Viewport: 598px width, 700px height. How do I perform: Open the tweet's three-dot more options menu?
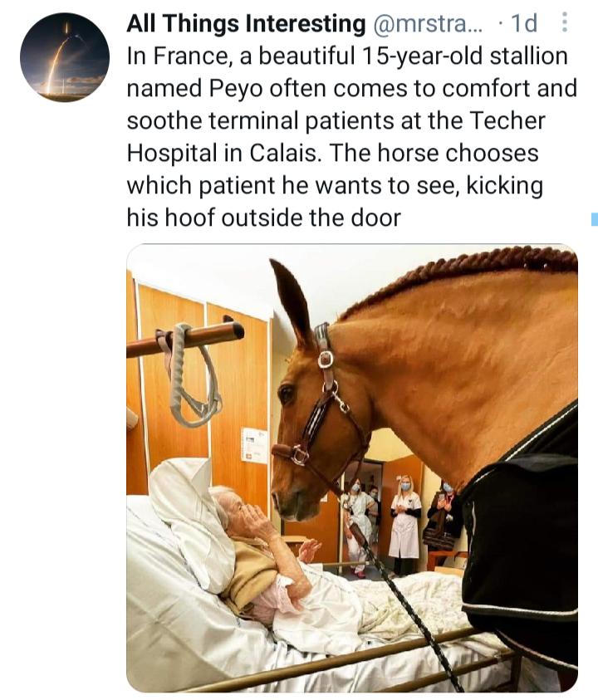(566, 24)
